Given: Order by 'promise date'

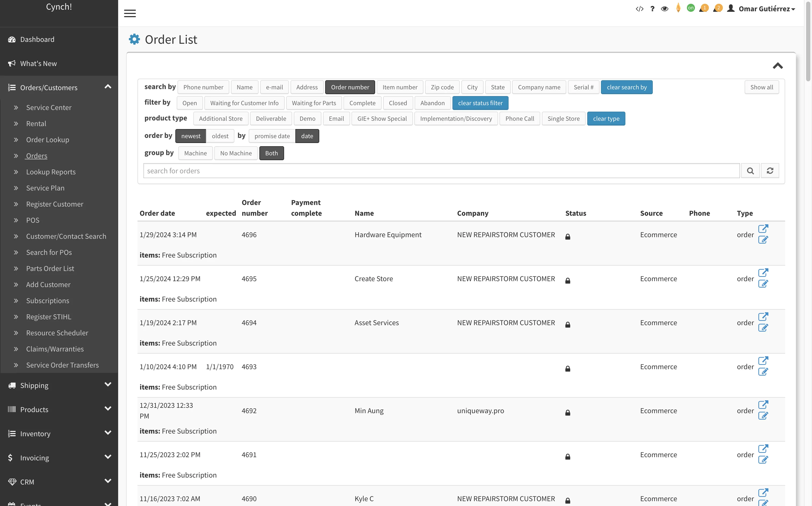Looking at the screenshot, I should tap(272, 136).
